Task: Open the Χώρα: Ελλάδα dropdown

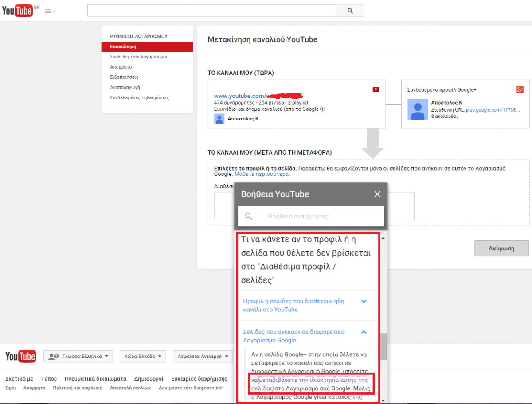Action: [x=143, y=356]
